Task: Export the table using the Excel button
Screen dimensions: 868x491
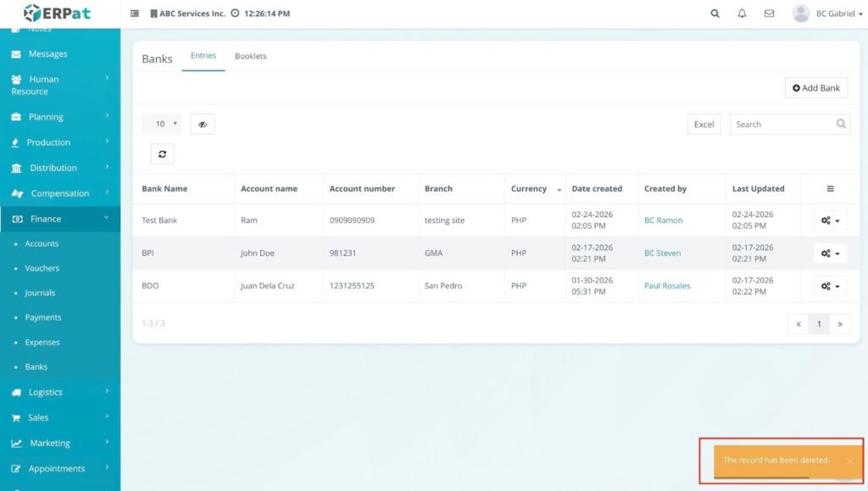Action: pos(704,124)
